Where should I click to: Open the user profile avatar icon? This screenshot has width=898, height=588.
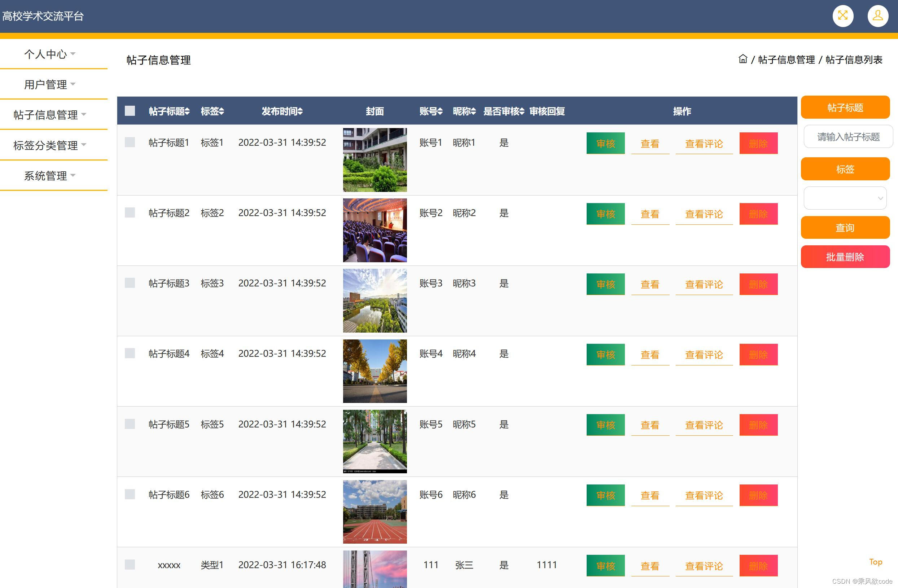(878, 16)
